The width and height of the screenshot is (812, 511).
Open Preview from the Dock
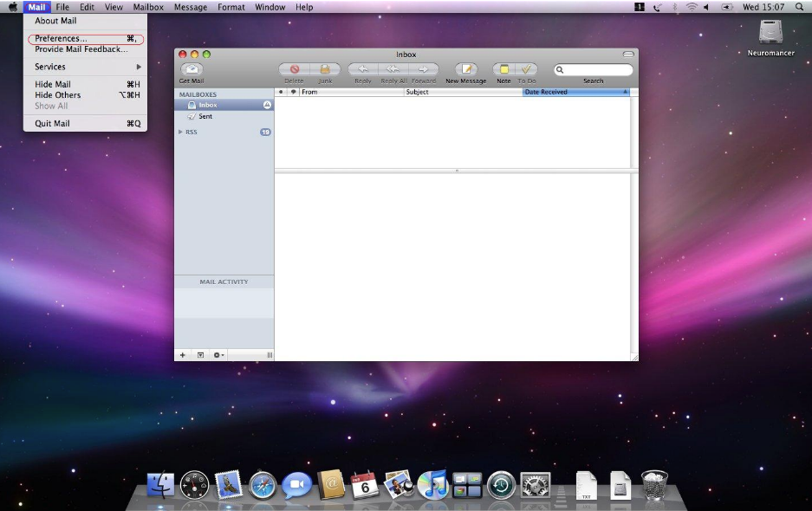pyautogui.click(x=399, y=485)
